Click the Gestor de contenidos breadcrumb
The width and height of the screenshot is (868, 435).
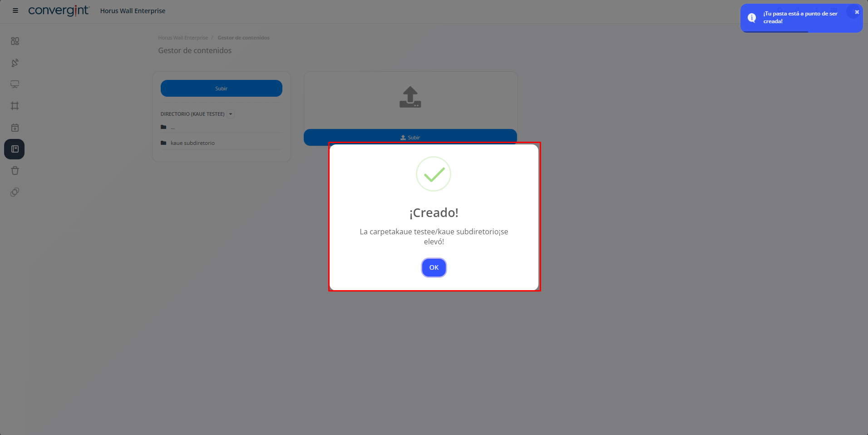click(x=243, y=38)
